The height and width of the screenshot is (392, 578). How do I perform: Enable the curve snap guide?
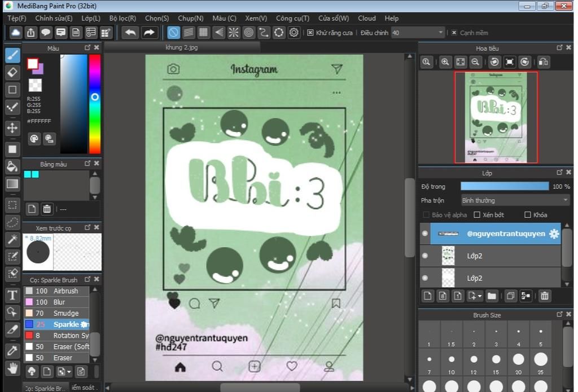[x=264, y=32]
